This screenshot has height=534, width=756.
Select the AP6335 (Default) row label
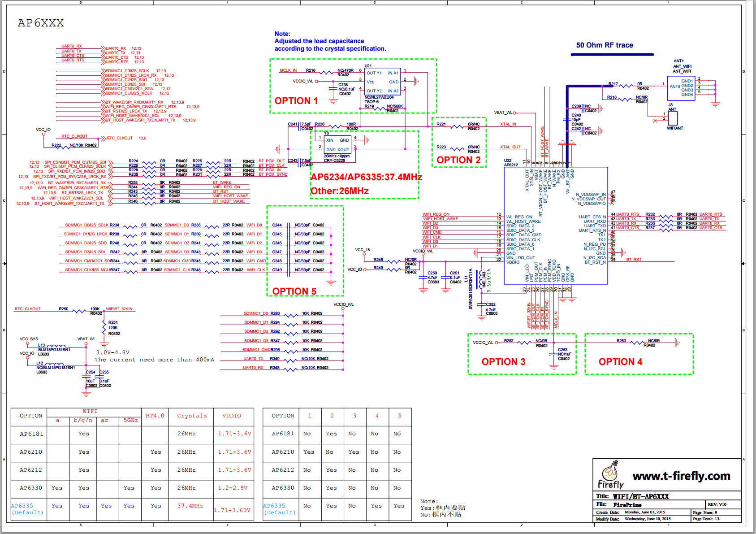pos(28,509)
